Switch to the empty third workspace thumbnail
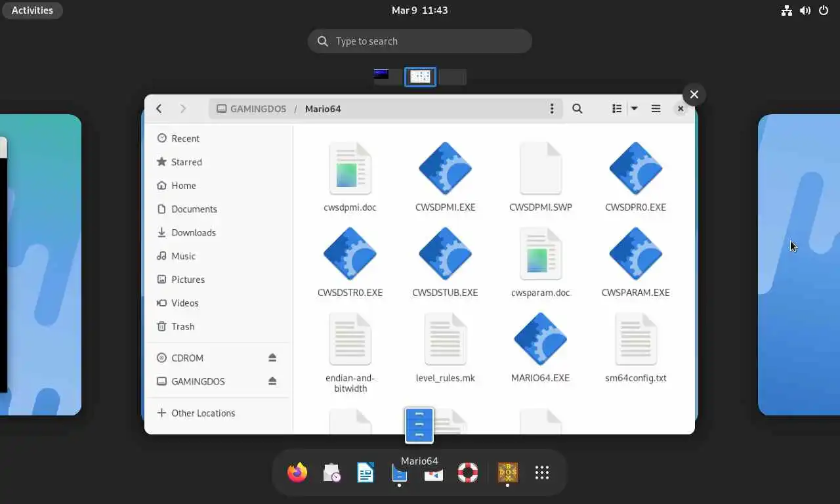Image resolution: width=840 pixels, height=504 pixels. [x=453, y=77]
